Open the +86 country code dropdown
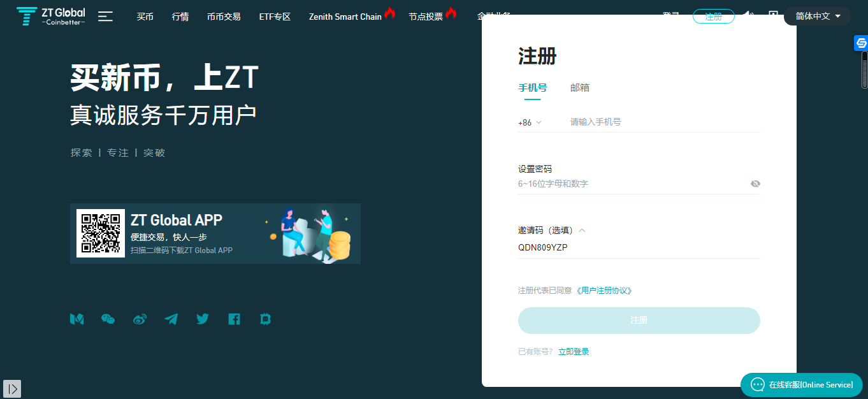 530,122
